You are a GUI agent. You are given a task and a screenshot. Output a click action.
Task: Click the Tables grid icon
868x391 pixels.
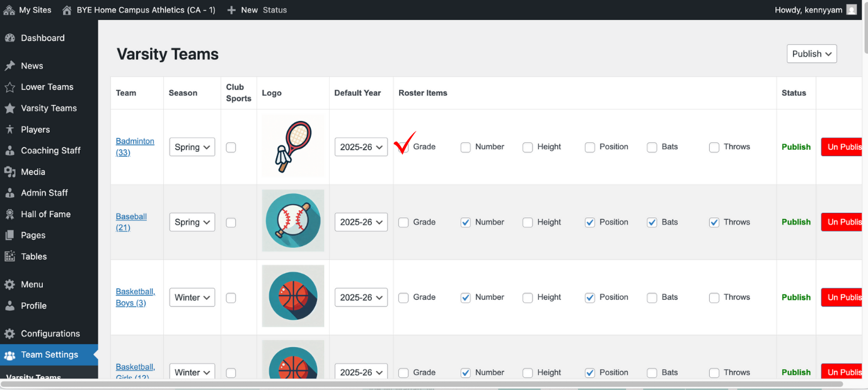pyautogui.click(x=9, y=256)
